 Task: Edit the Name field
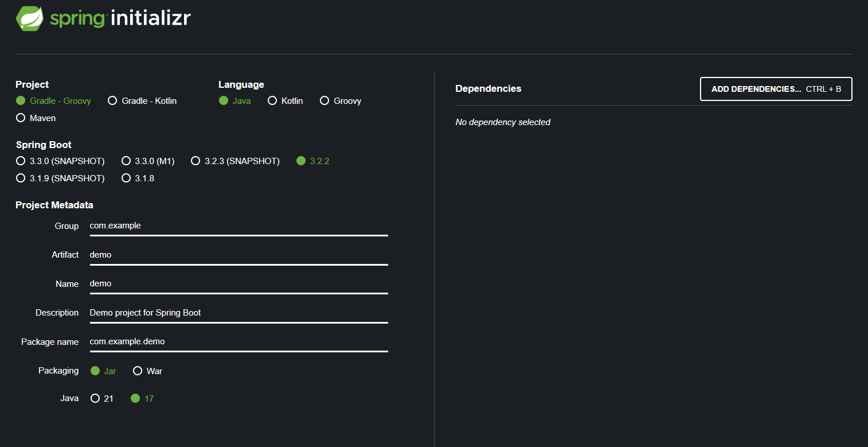[239, 283]
